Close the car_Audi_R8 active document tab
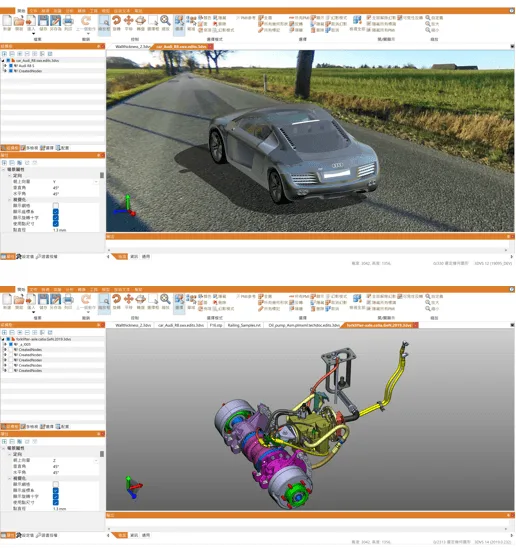The image size is (516, 551). coord(211,46)
